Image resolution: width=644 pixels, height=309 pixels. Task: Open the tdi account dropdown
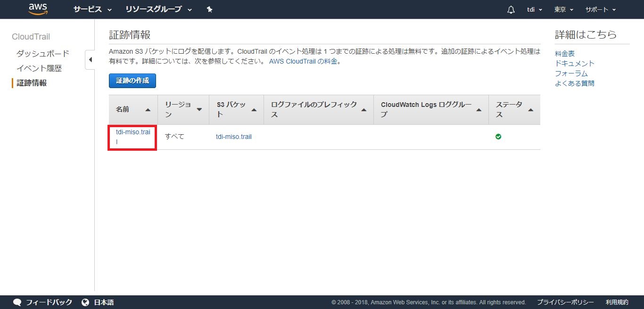coord(534,9)
